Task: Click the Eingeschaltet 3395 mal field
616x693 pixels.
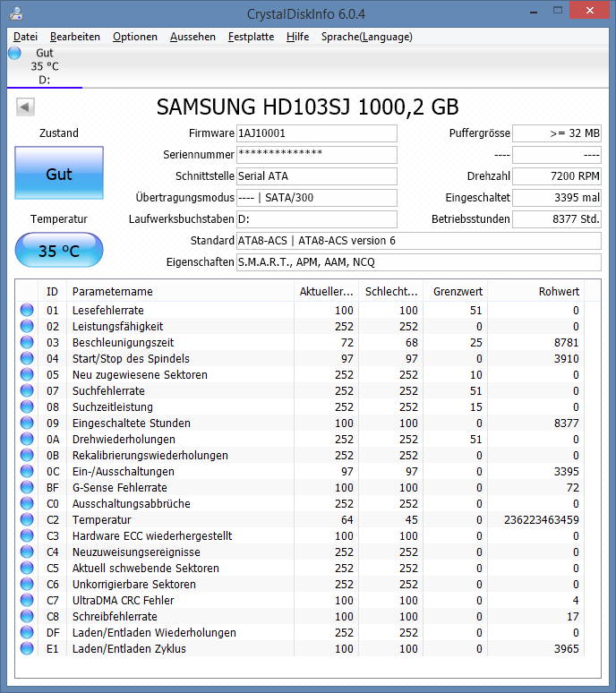Action: tap(557, 198)
